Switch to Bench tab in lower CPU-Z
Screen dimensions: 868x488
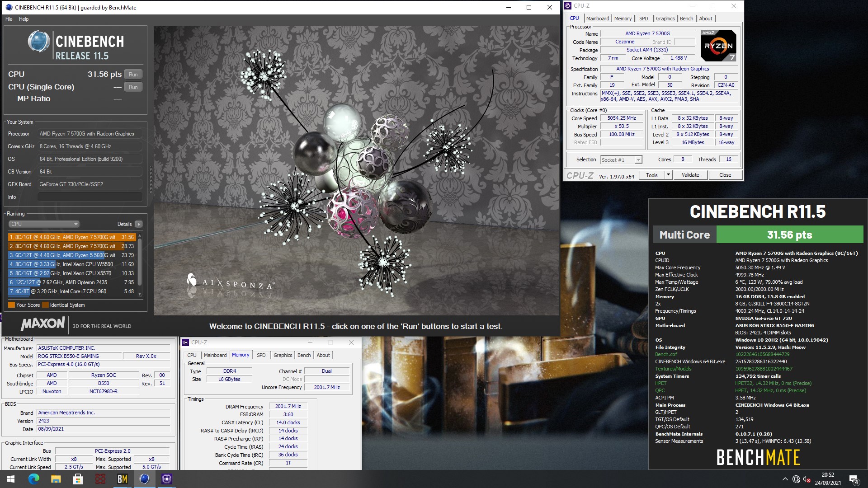click(x=304, y=355)
